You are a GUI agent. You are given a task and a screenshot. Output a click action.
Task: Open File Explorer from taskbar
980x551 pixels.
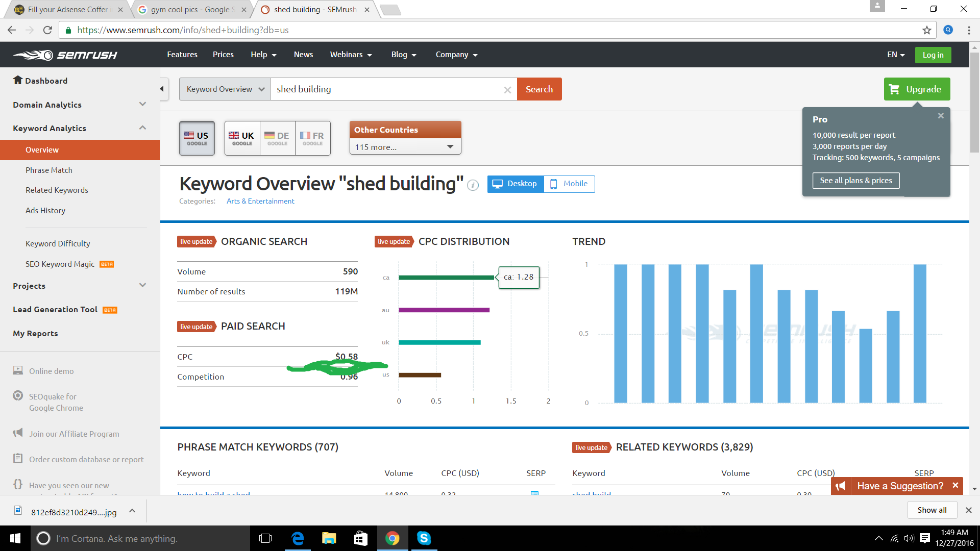click(329, 538)
